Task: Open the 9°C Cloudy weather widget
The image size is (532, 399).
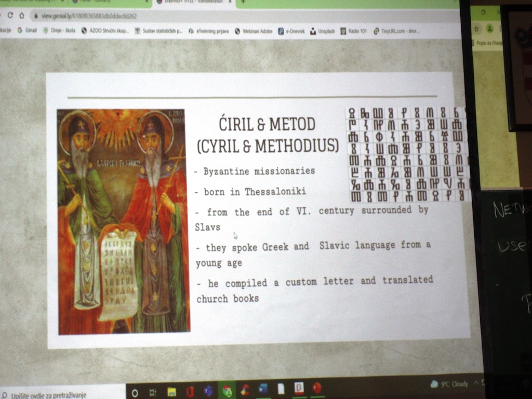Action: [449, 384]
